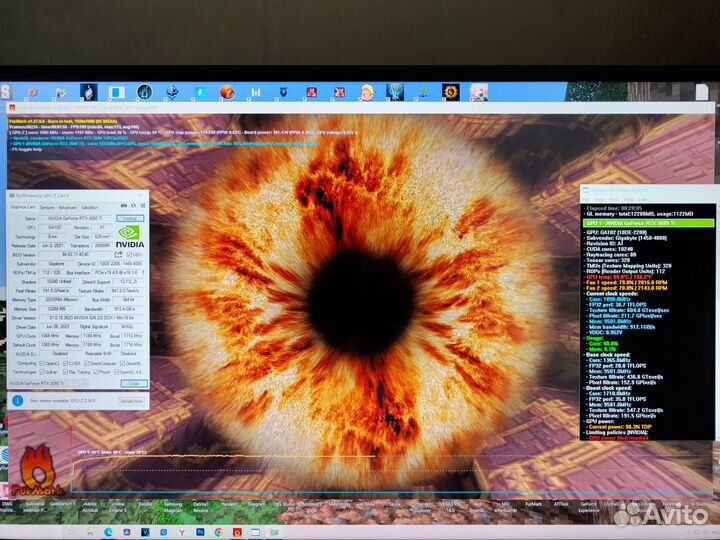The image size is (720, 540).
Task: Click the MSI Afterburner desktop shortcut label
Action: (505, 507)
